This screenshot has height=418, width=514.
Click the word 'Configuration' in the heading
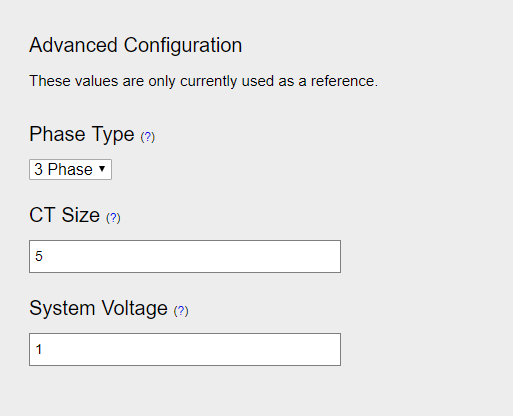[x=183, y=46]
